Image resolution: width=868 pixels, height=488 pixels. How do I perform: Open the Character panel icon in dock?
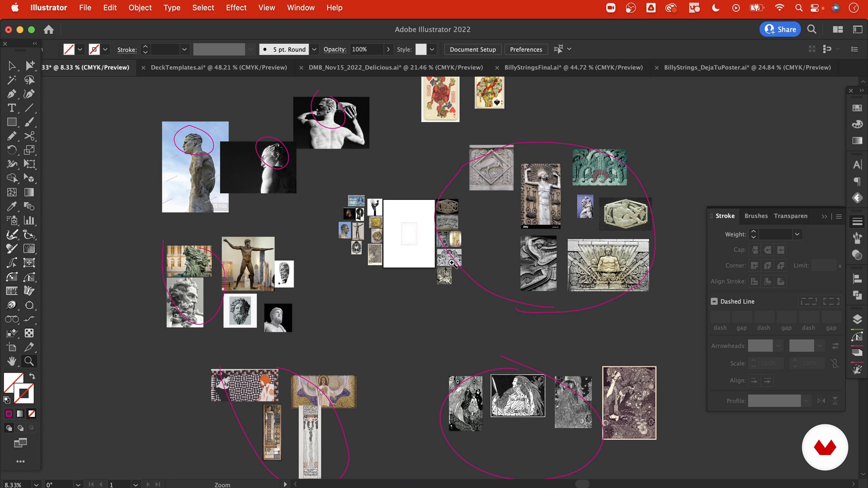click(x=858, y=165)
